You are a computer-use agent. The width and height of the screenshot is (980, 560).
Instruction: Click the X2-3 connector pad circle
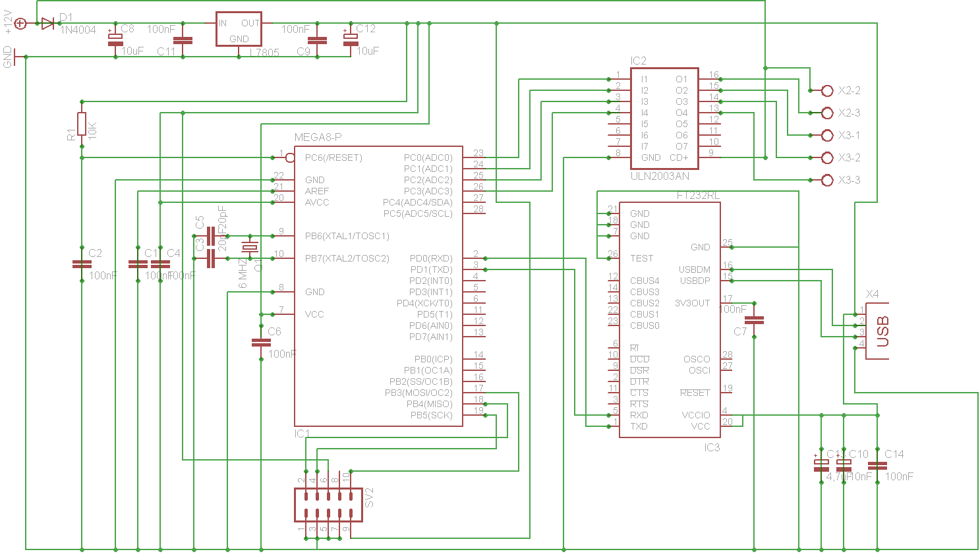click(828, 113)
